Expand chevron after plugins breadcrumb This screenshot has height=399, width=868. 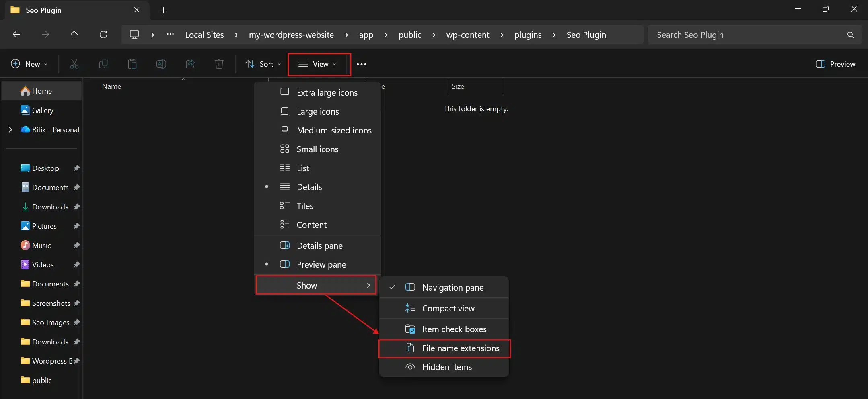click(x=554, y=35)
